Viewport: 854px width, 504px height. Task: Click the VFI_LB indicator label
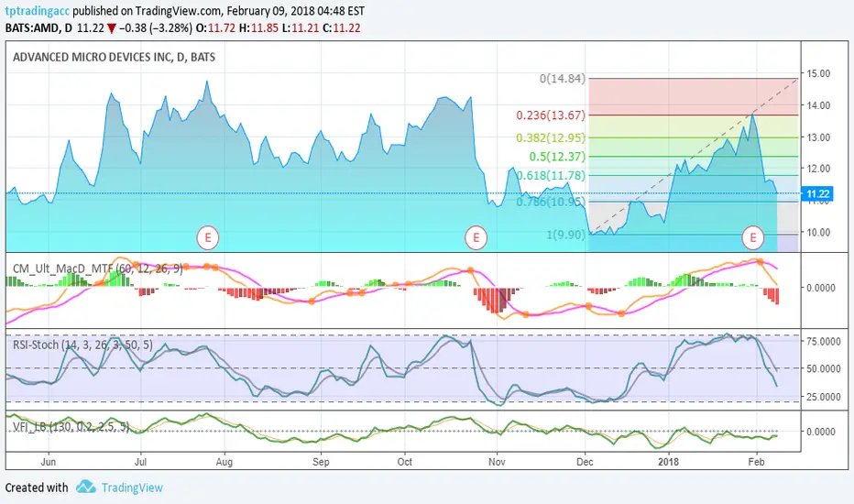pyautogui.click(x=71, y=427)
